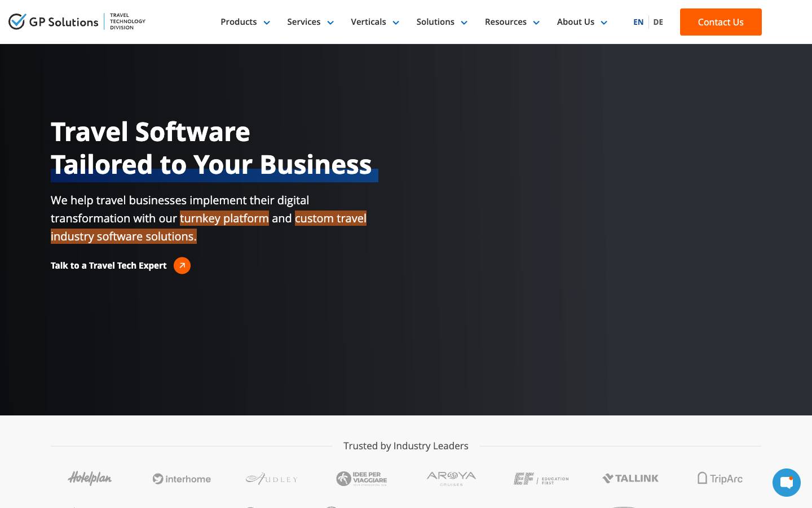Click the 'Tailored to Your Business' headline
The image size is (812, 508).
click(211, 165)
